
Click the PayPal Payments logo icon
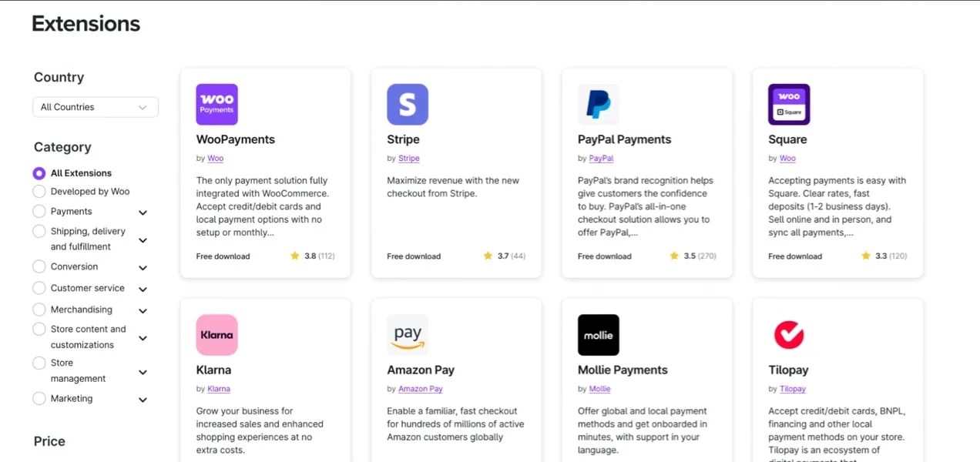[598, 105]
